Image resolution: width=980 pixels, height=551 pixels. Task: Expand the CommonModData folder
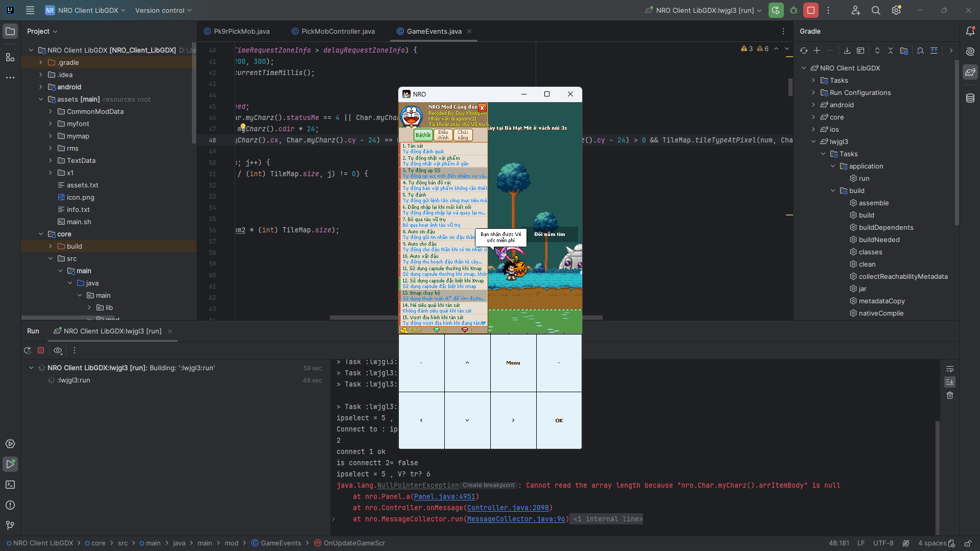coord(51,111)
